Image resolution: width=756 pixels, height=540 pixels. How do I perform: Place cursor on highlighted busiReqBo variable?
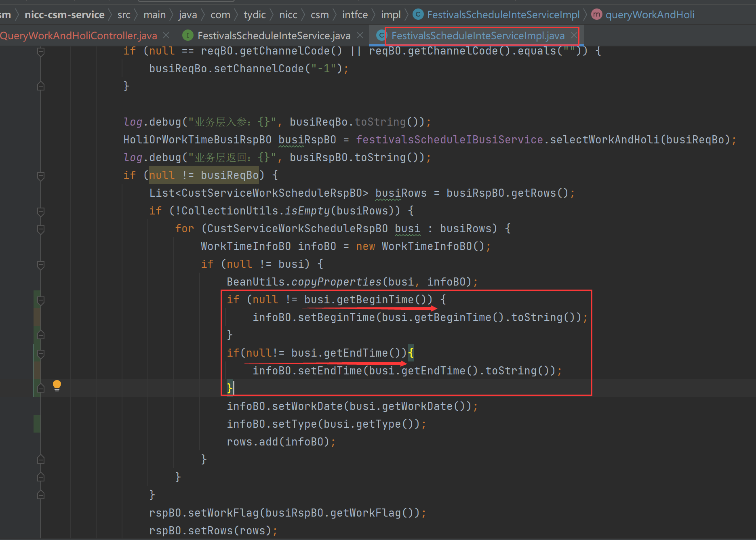230,175
